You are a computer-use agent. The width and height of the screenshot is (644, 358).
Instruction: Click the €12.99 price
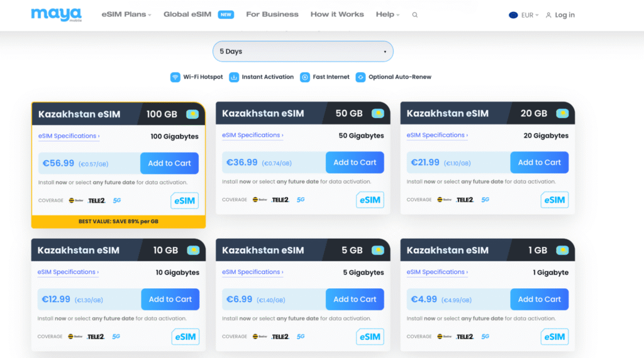(x=56, y=300)
